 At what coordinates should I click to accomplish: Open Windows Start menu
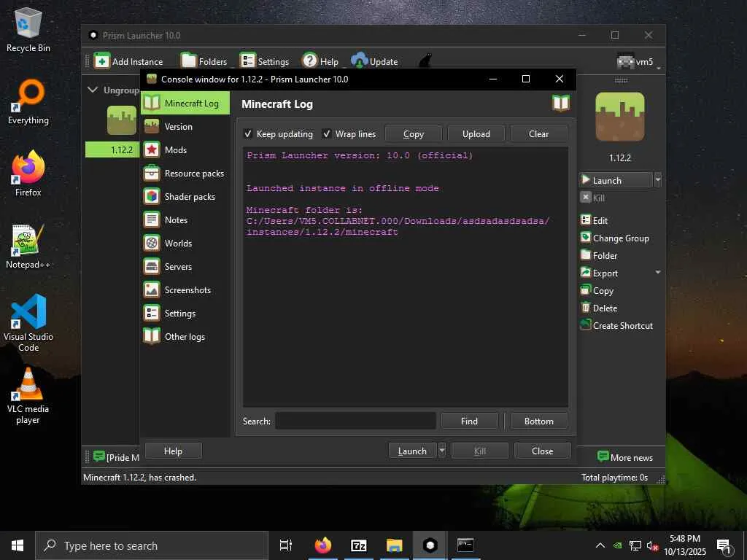tap(18, 545)
